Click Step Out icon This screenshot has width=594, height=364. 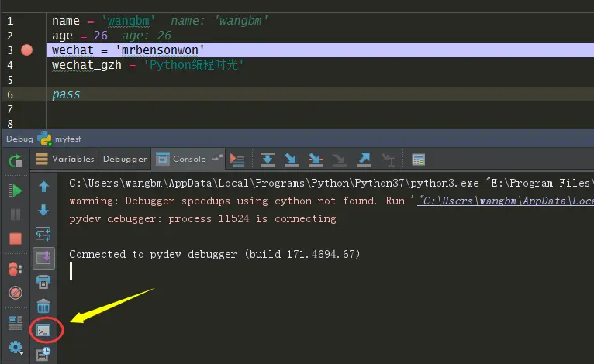(364, 160)
